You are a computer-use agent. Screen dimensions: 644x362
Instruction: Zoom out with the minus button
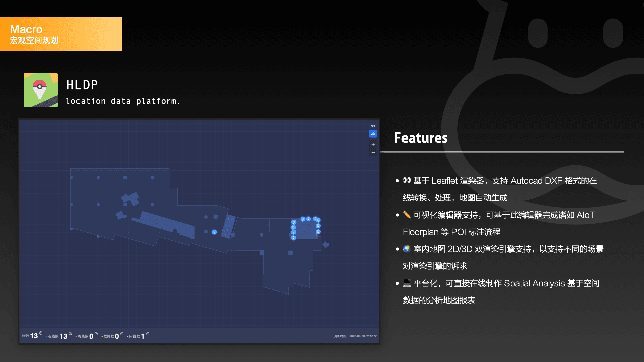(373, 153)
